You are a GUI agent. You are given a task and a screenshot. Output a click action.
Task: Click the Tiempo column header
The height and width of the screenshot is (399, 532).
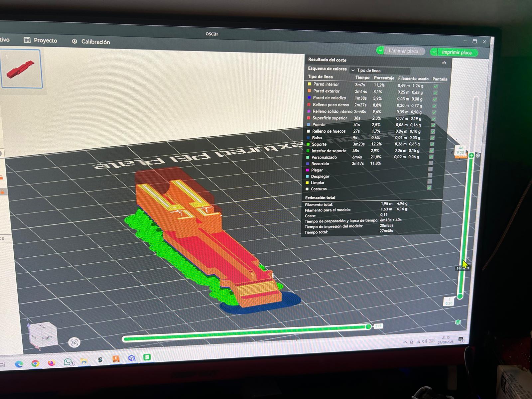click(362, 77)
